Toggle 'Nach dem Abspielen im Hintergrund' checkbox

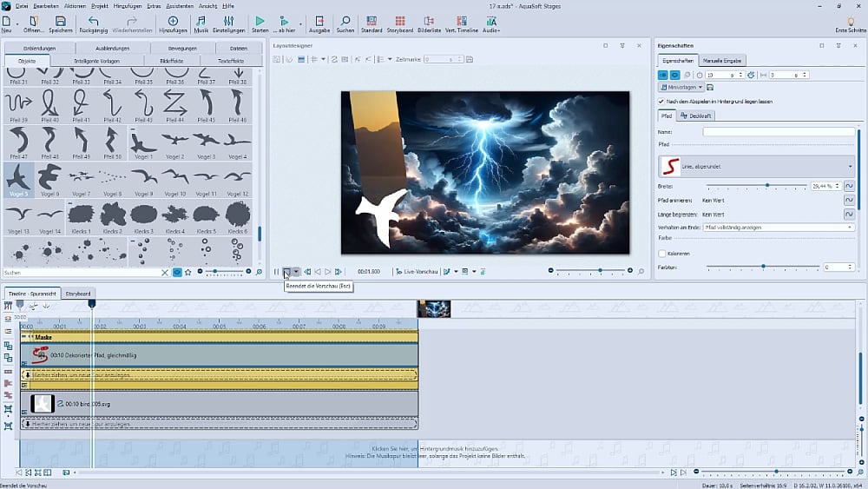(x=662, y=102)
